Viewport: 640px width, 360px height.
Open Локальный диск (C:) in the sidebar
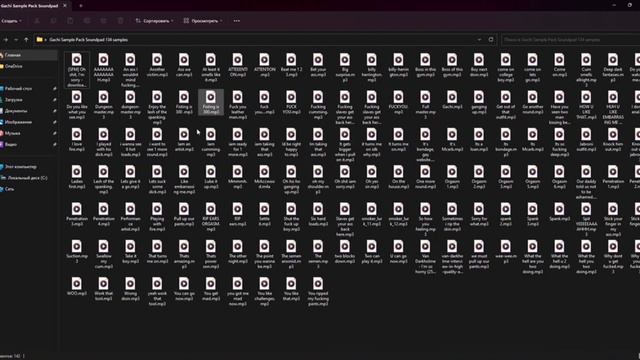point(29,178)
